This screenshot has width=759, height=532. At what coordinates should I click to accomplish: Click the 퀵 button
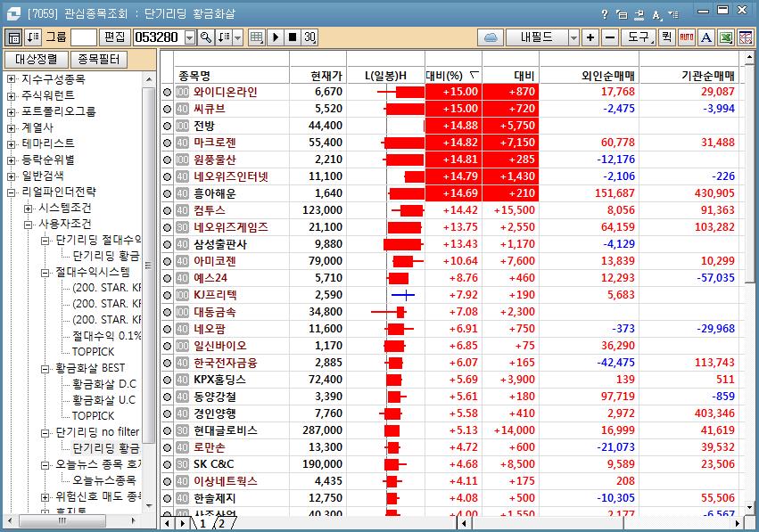tap(667, 37)
